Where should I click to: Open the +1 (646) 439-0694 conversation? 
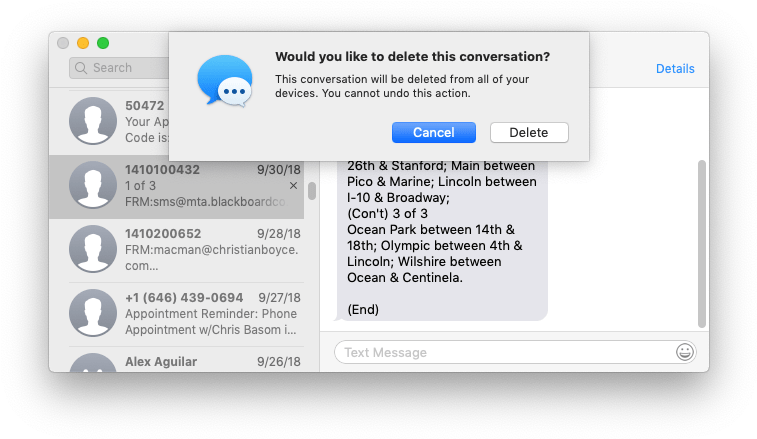click(177, 314)
